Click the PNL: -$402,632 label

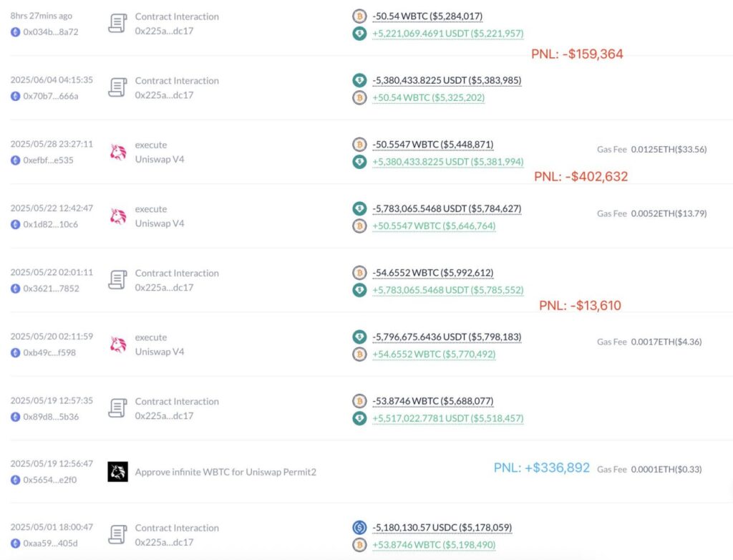[x=581, y=176]
